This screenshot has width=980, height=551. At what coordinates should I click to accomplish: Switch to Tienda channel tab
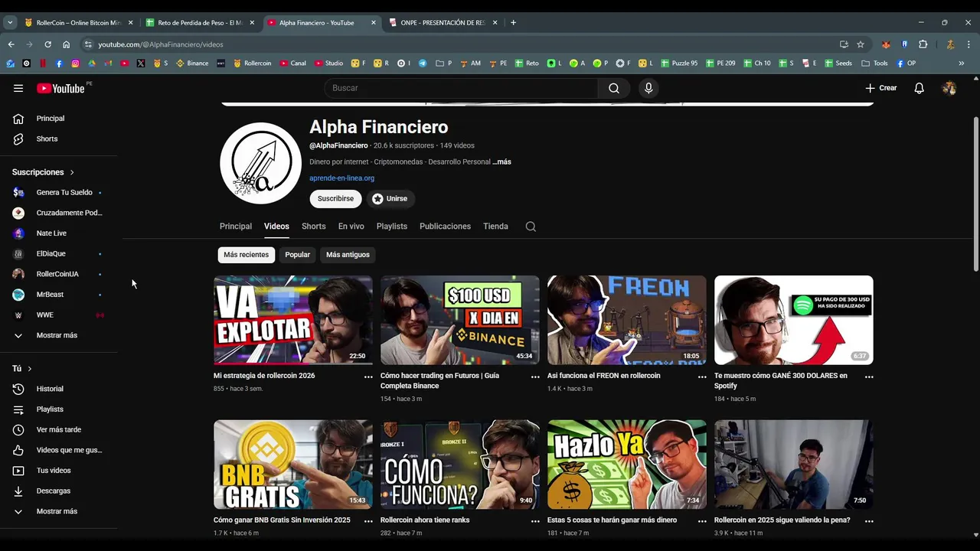click(495, 227)
